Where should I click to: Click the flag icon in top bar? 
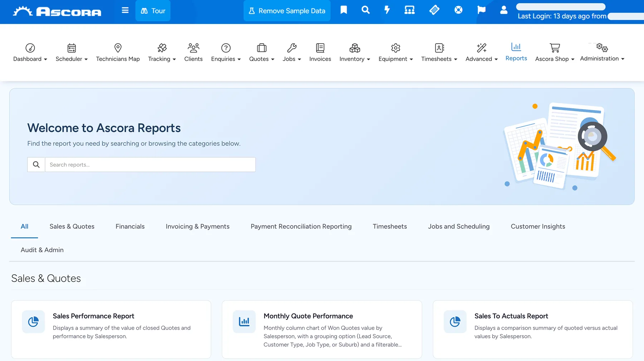coord(481,10)
